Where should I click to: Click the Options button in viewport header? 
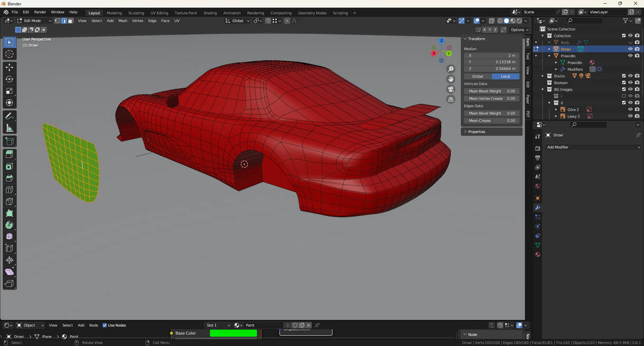pyautogui.click(x=519, y=30)
